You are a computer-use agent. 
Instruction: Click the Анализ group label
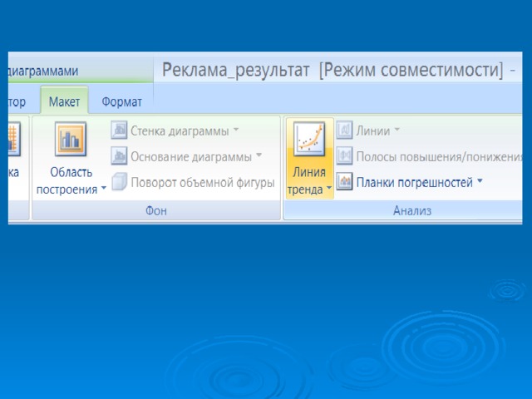pyautogui.click(x=412, y=210)
